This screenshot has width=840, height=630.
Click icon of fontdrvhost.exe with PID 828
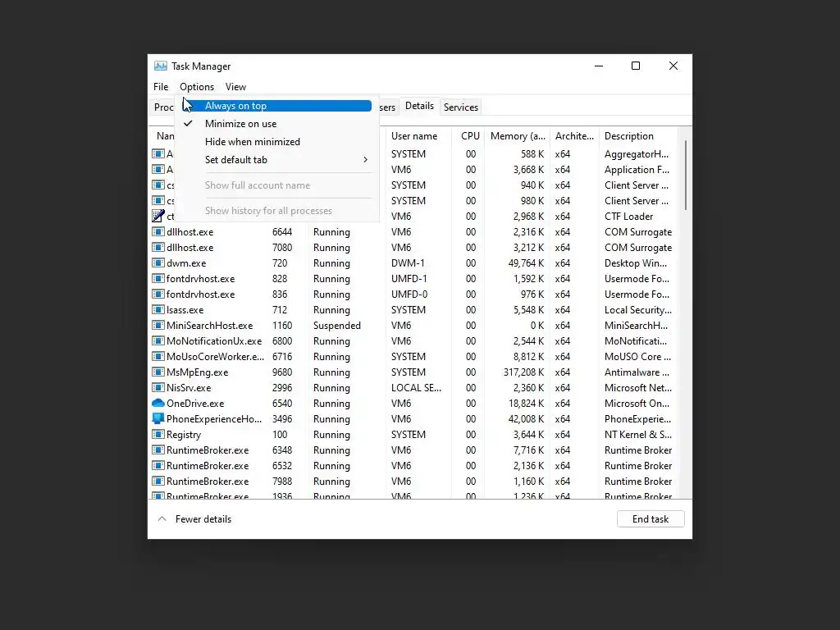point(158,279)
